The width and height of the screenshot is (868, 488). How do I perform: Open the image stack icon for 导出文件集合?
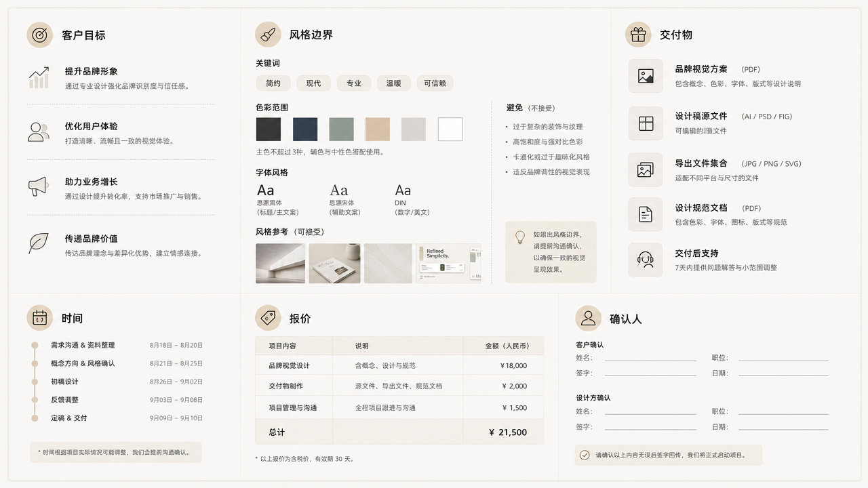click(x=646, y=170)
